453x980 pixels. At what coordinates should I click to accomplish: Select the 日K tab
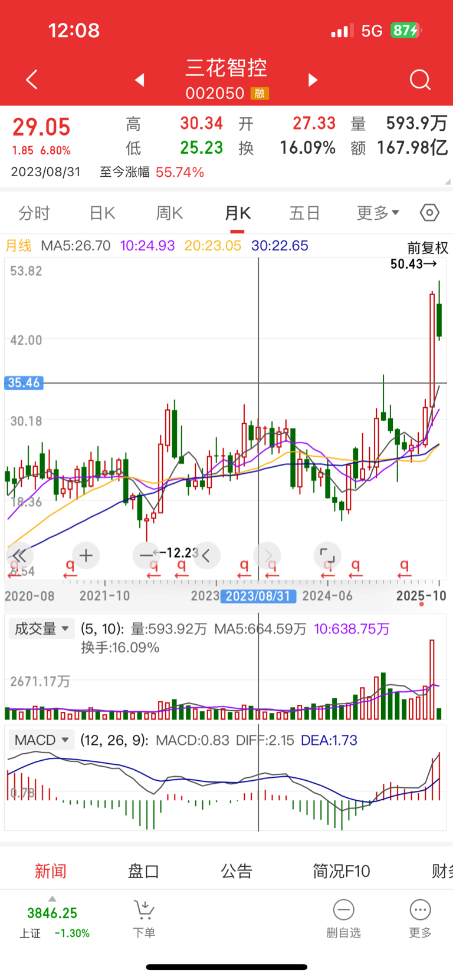pyautogui.click(x=102, y=213)
